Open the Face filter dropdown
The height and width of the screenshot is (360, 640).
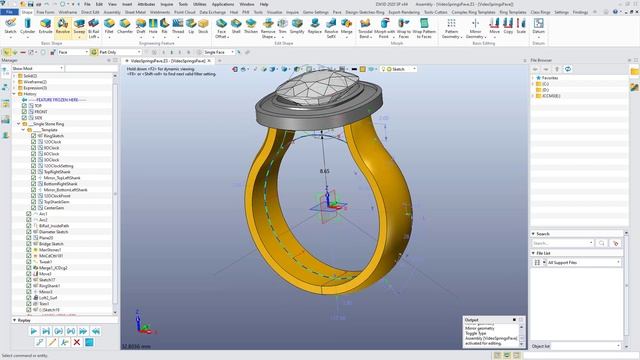(x=73, y=52)
